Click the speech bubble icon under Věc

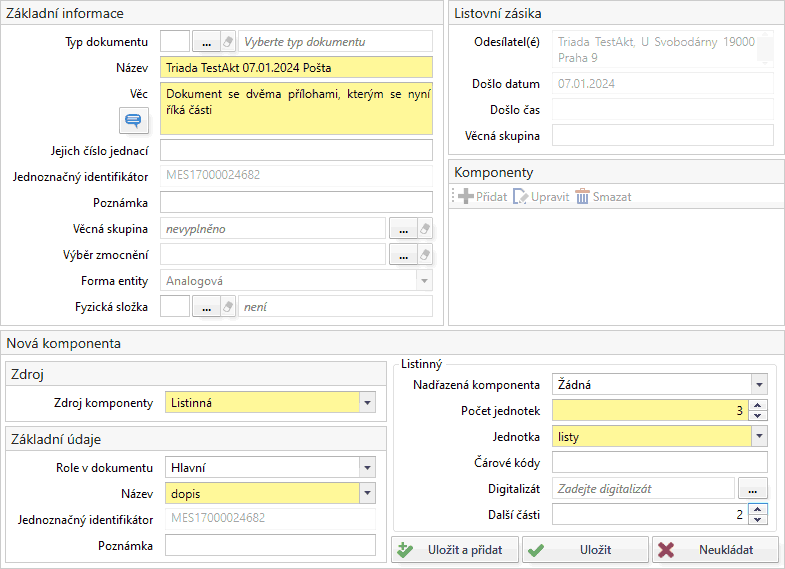133,121
